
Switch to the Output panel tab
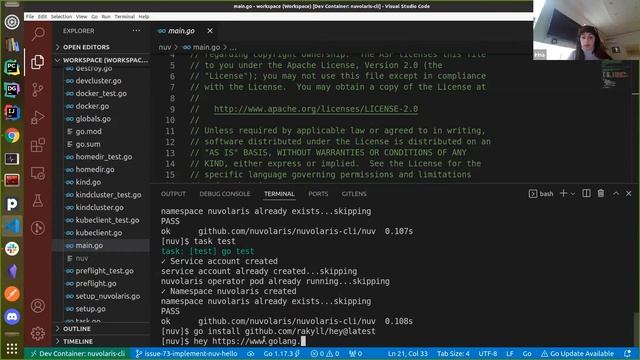173,194
